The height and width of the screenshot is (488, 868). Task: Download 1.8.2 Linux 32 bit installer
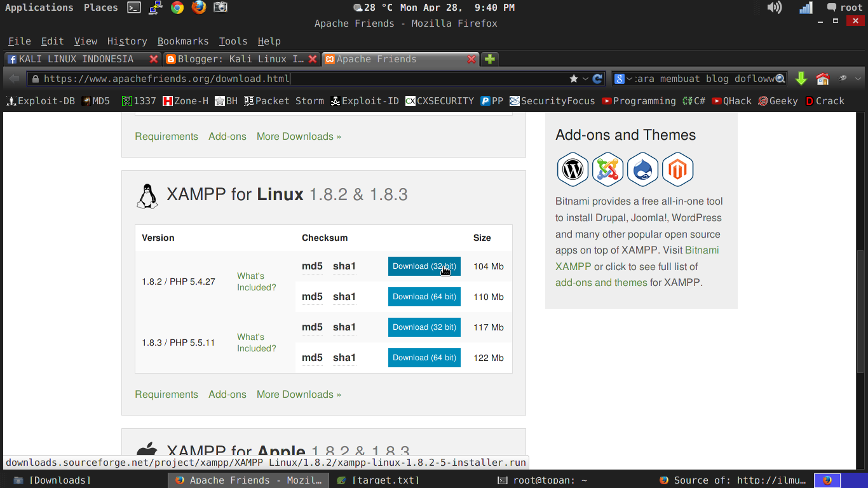pyautogui.click(x=424, y=266)
